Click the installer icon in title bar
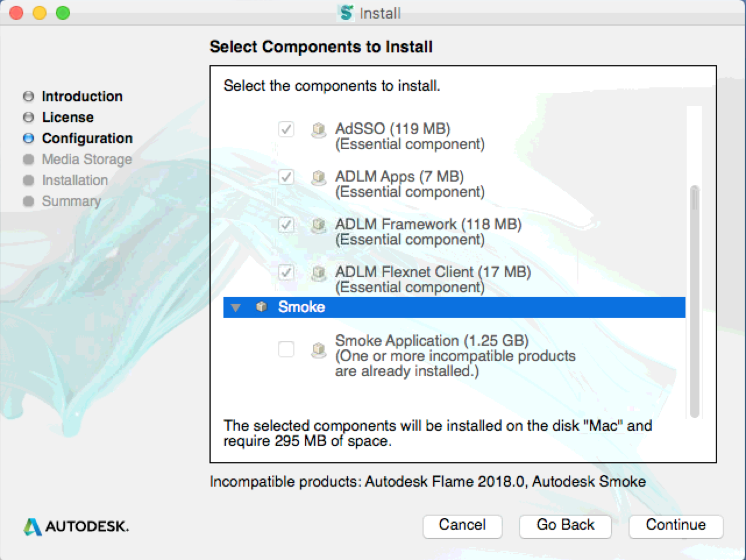This screenshot has width=746, height=560. [x=346, y=13]
